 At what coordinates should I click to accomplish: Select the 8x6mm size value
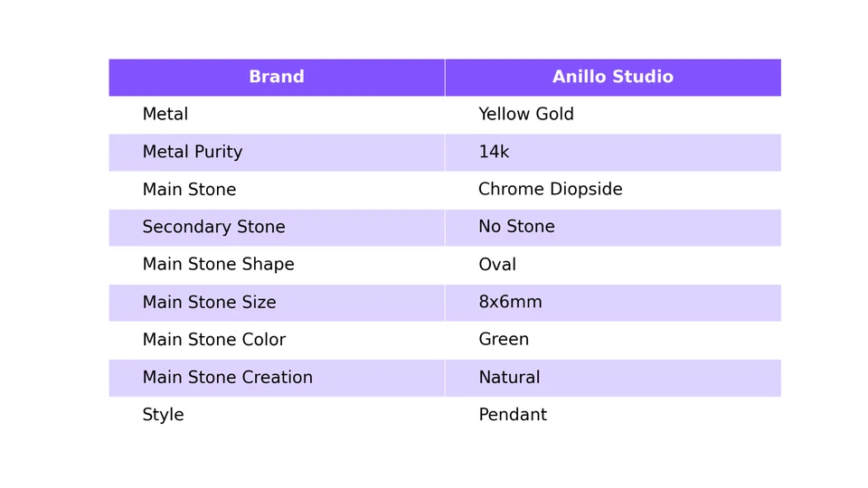[510, 303]
